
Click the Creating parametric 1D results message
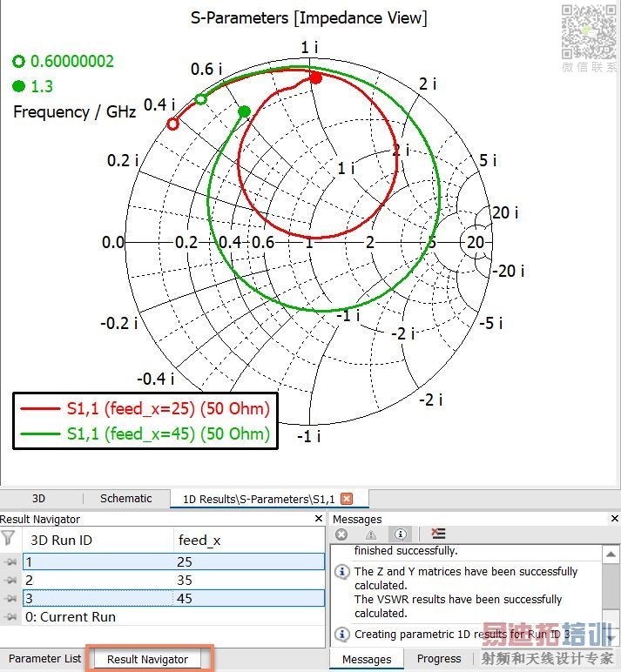pyautogui.click(x=462, y=635)
